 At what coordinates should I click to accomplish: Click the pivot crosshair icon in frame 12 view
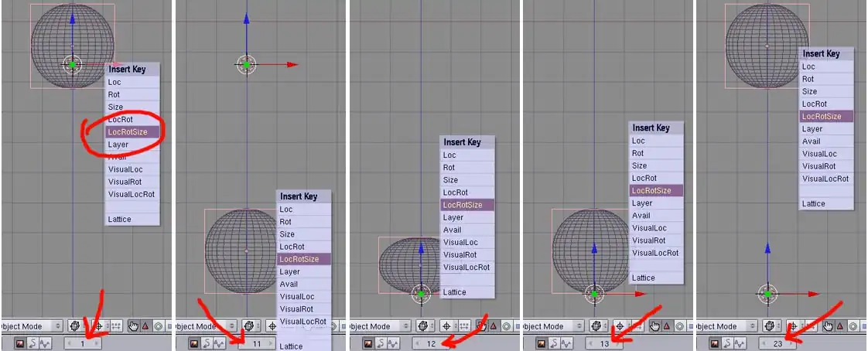(x=448, y=326)
